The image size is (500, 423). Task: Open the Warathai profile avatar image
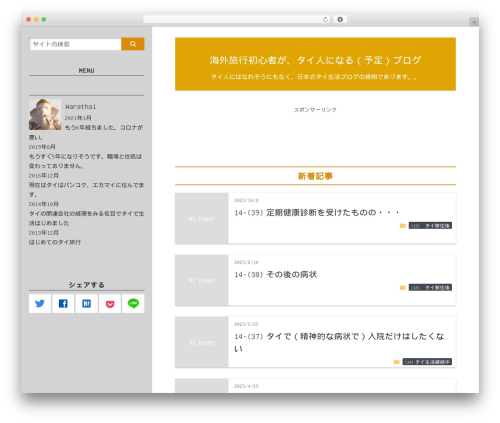coord(45,114)
